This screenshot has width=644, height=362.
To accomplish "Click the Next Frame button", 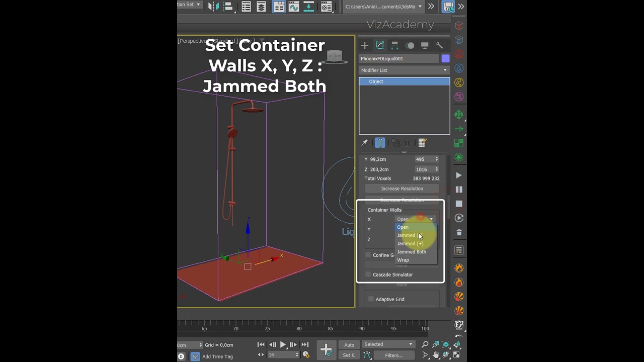I will coord(293,344).
